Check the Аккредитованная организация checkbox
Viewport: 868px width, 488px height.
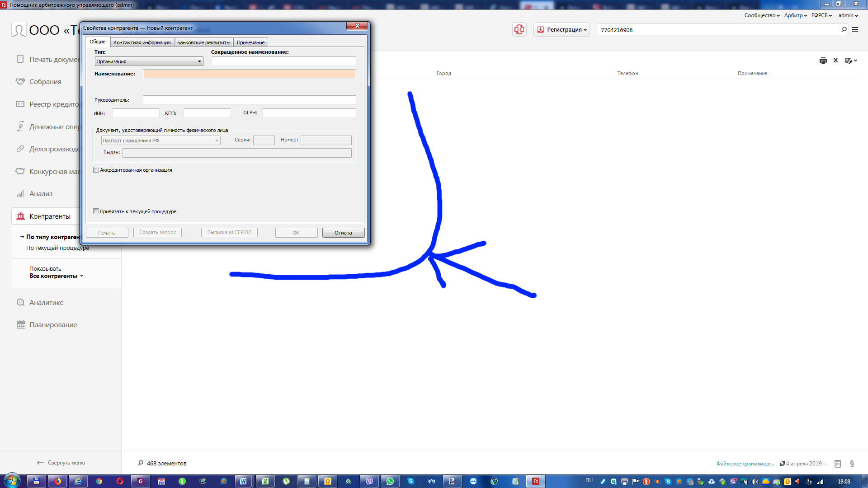(x=96, y=170)
